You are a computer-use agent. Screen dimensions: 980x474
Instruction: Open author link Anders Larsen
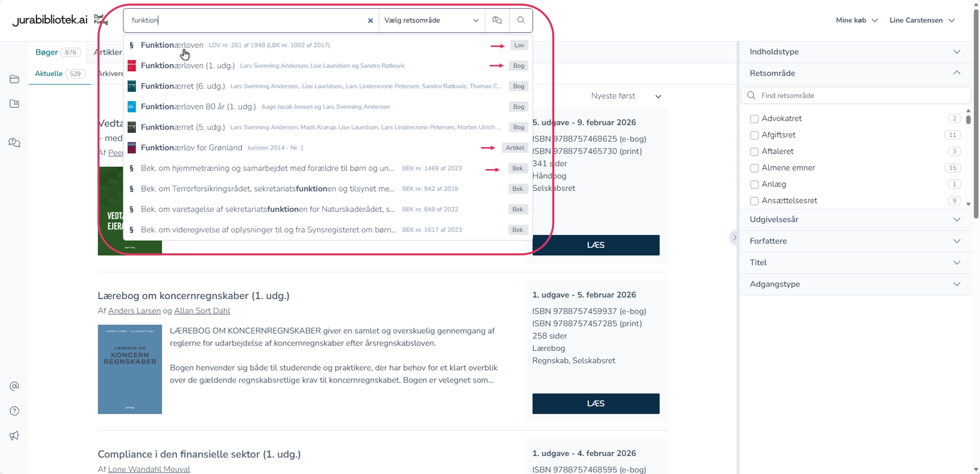134,311
